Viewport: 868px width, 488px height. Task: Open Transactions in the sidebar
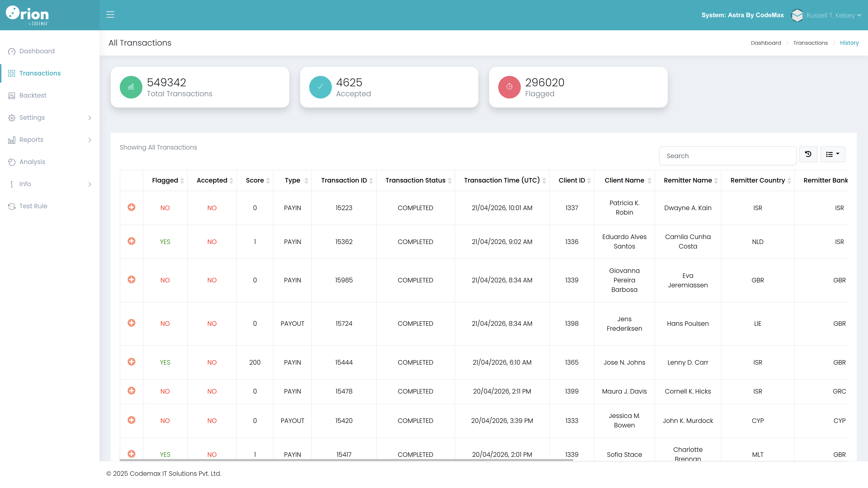pyautogui.click(x=40, y=73)
